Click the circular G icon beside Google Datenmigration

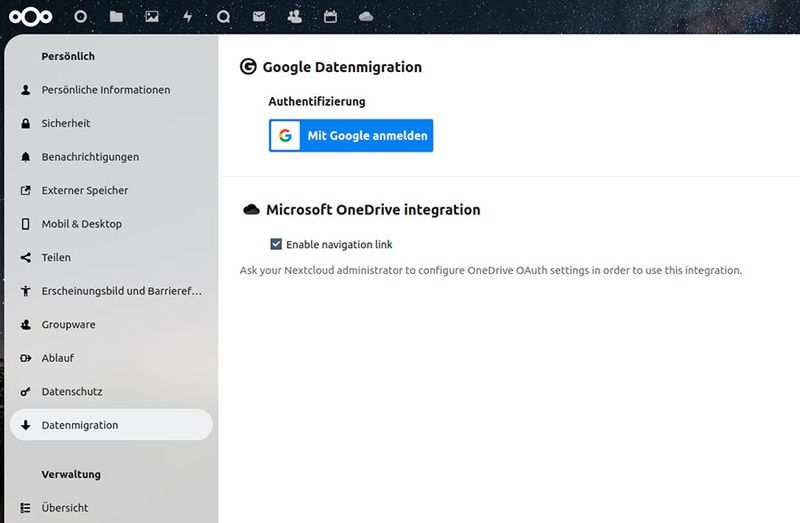pos(248,67)
